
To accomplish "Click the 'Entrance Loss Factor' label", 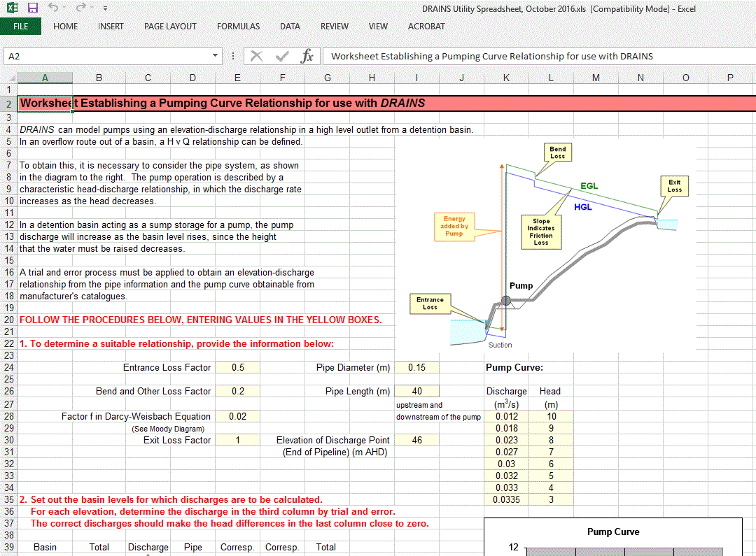I will [x=167, y=368].
